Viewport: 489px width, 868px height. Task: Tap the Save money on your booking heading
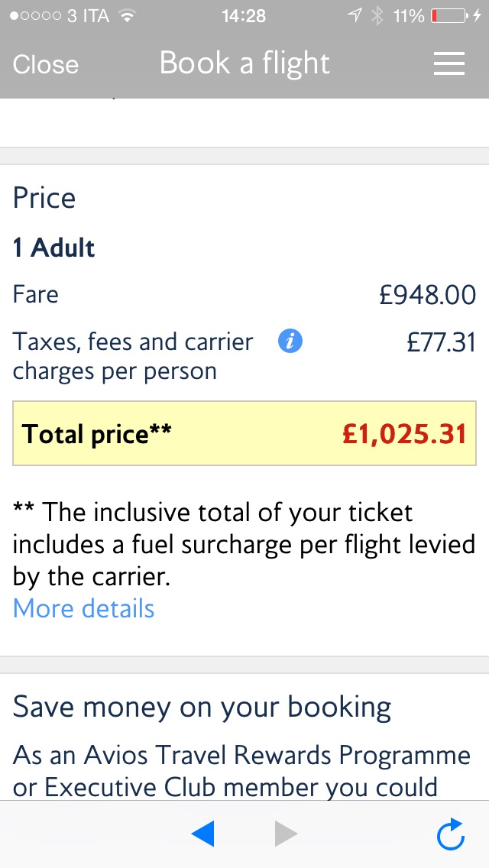(x=202, y=707)
